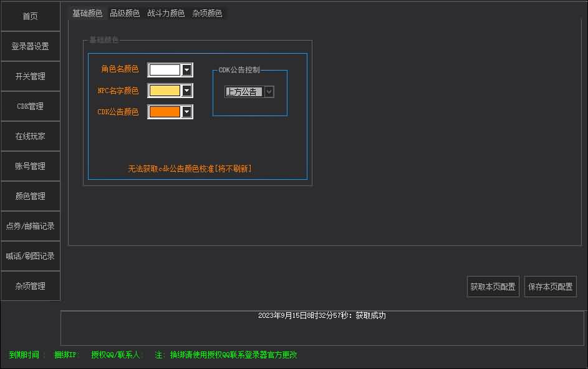588x369 pixels.
Task: Select the orange CDK公告颜色 swatch
Action: pyautogui.click(x=166, y=112)
